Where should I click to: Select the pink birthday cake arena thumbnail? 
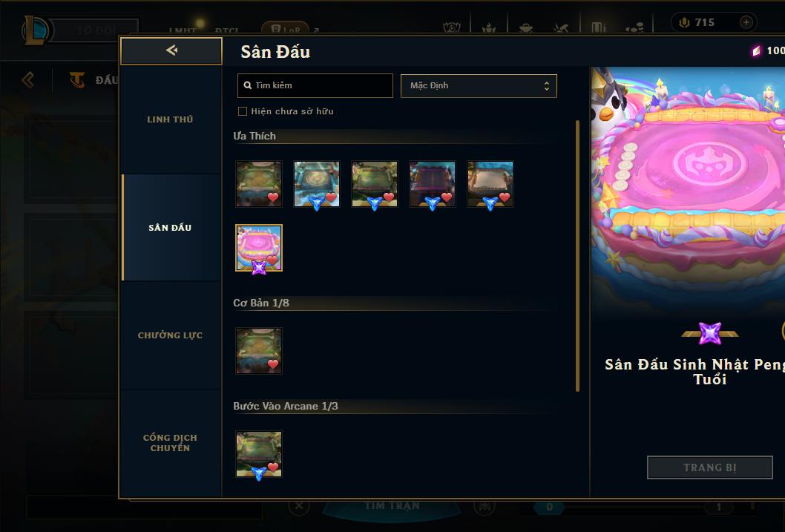259,248
